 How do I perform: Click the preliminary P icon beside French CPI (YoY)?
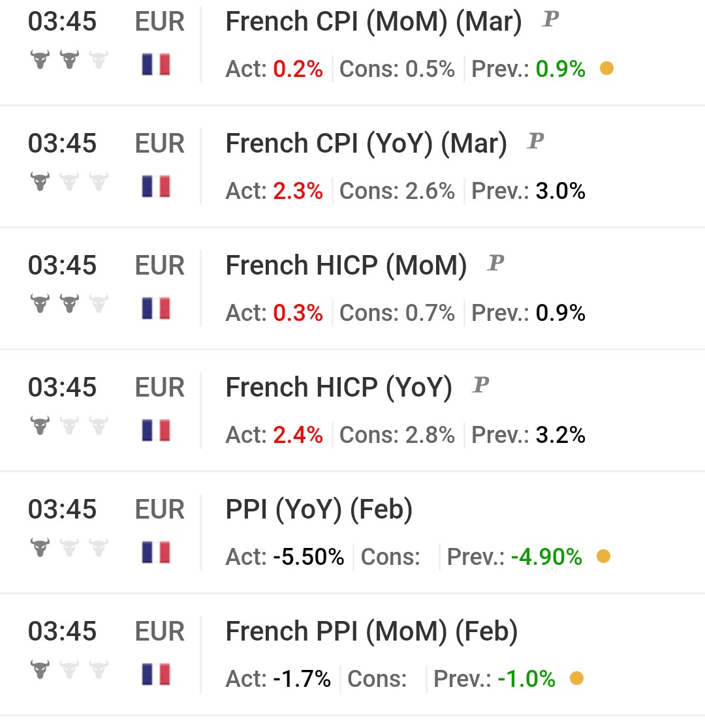535,141
